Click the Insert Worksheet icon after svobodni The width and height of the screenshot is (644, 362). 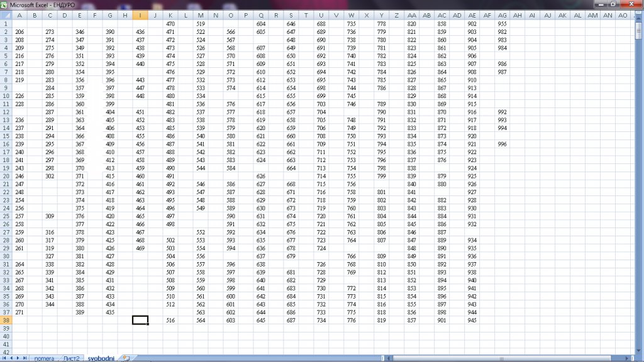[x=126, y=358]
